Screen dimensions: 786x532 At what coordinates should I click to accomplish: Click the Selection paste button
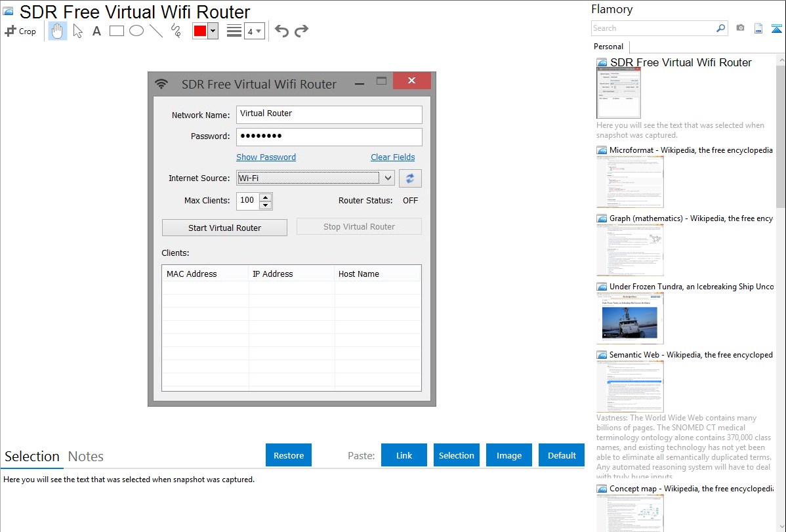click(x=457, y=455)
